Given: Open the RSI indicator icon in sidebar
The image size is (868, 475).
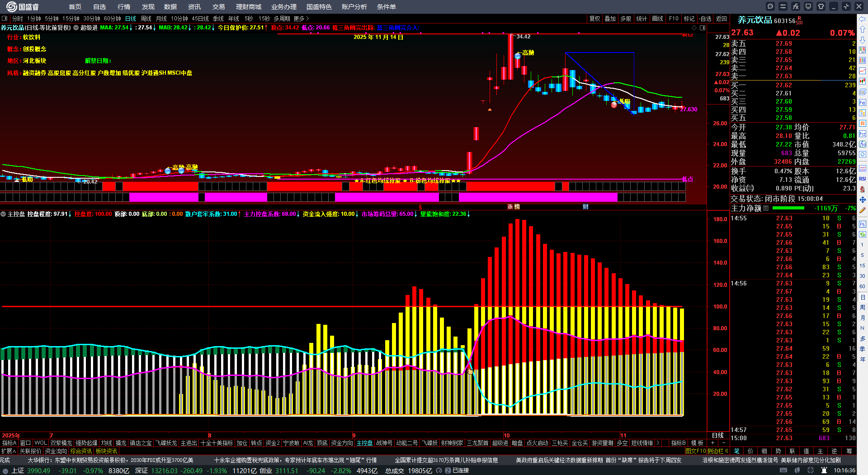Looking at the screenshot, I should point(863,179).
